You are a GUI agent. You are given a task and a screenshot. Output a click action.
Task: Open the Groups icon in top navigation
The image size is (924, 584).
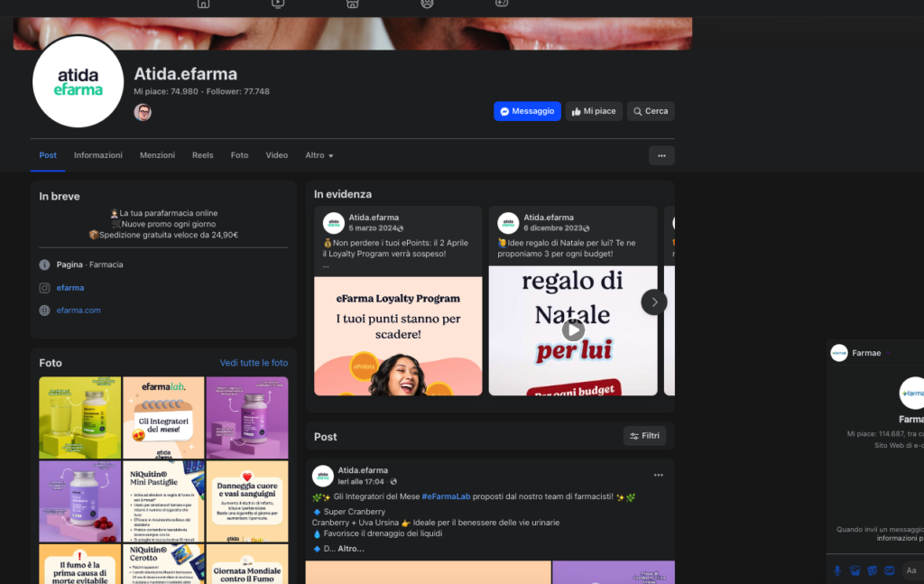427,4
